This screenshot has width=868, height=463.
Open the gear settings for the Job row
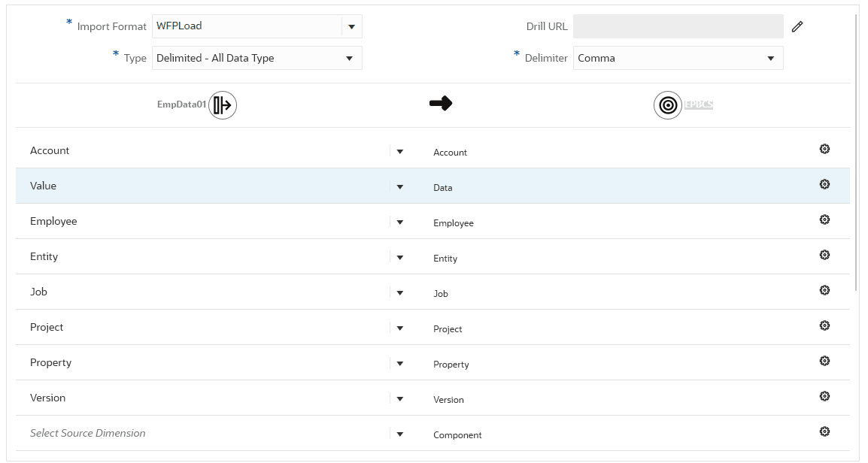click(824, 291)
